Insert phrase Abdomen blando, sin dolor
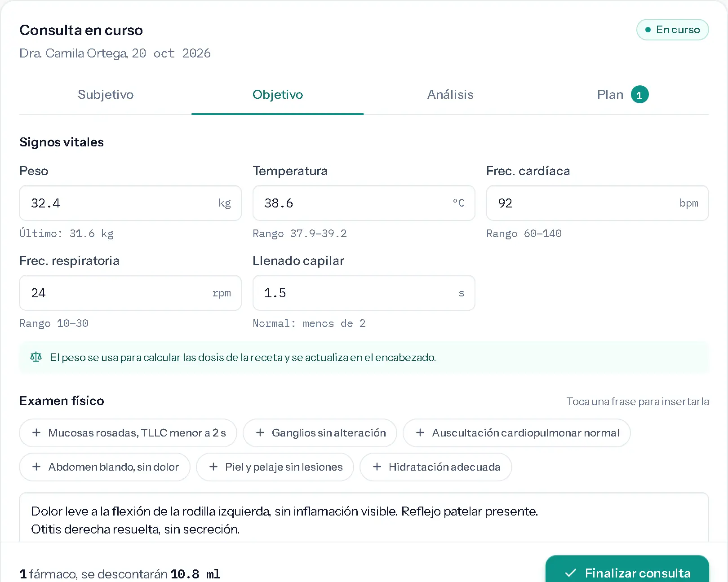The image size is (728, 582). click(105, 467)
